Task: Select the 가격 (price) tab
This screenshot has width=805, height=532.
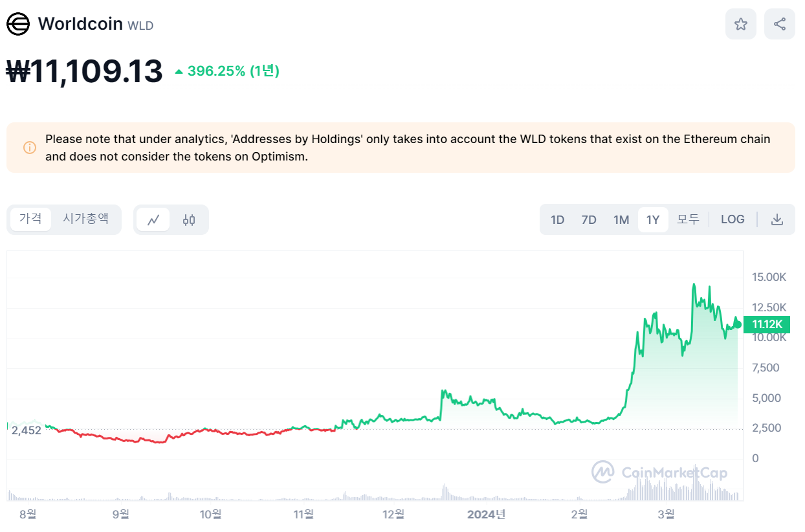Action: (x=30, y=219)
